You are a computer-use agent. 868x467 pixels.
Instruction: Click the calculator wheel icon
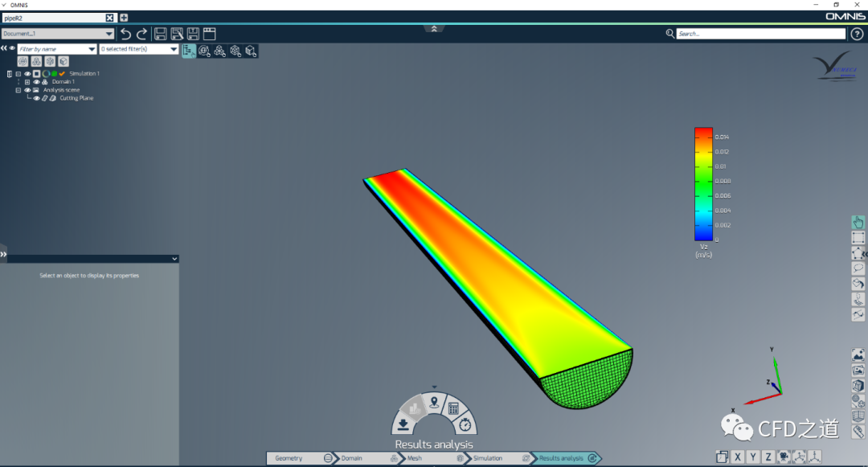[453, 409]
